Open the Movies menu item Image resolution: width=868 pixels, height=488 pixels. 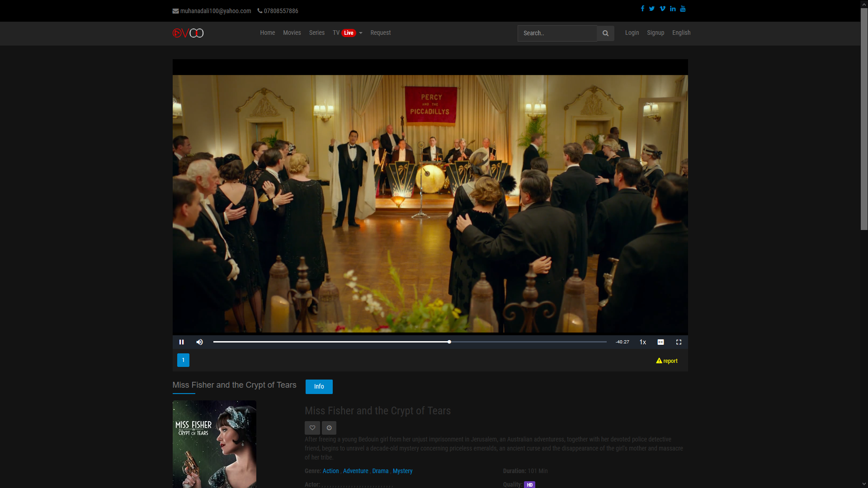(x=292, y=33)
